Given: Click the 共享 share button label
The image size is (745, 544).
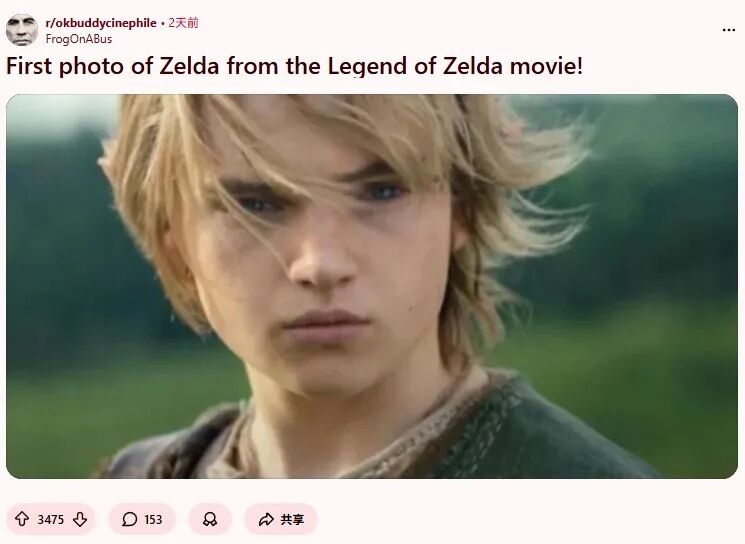Looking at the screenshot, I should point(292,519).
